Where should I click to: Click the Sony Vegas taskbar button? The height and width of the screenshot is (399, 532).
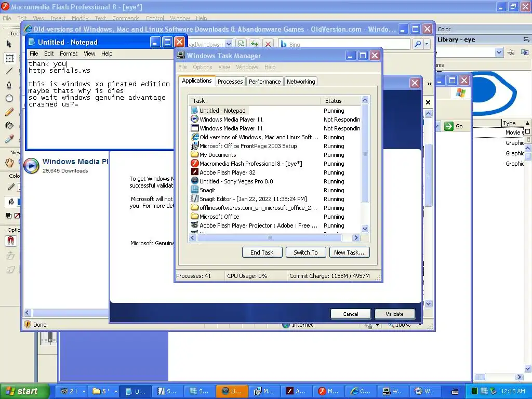pyautogui.click(x=232, y=391)
